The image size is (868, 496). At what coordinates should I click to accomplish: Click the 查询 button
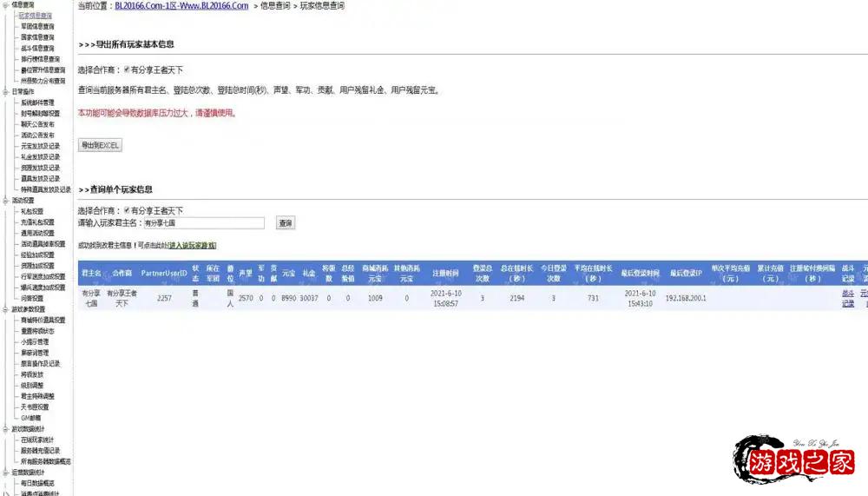285,222
